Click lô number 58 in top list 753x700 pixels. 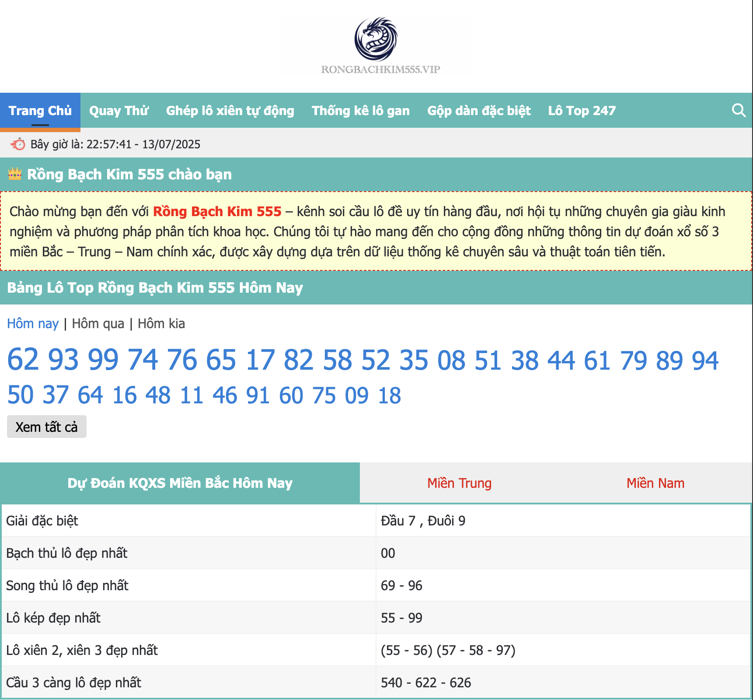point(338,360)
